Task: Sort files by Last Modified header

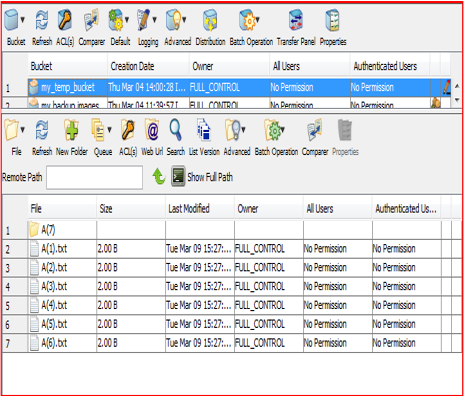Action: (x=200, y=209)
